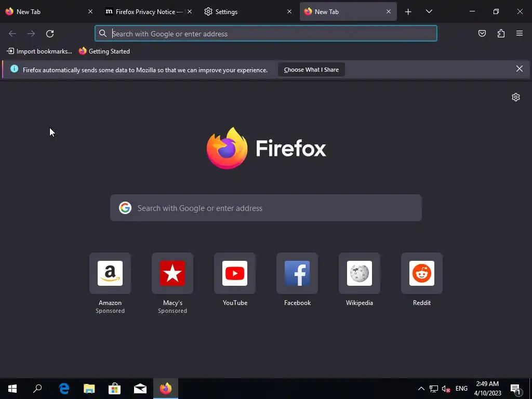Close the Settings tab
Viewport: 532px width, 399px height.
pos(289,11)
